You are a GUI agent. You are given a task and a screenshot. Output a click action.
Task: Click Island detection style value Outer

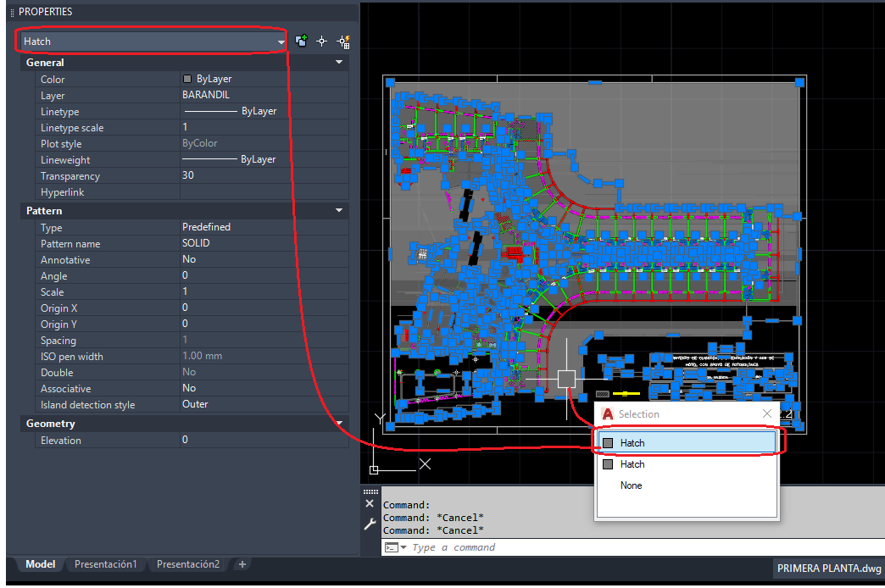[x=264, y=404]
